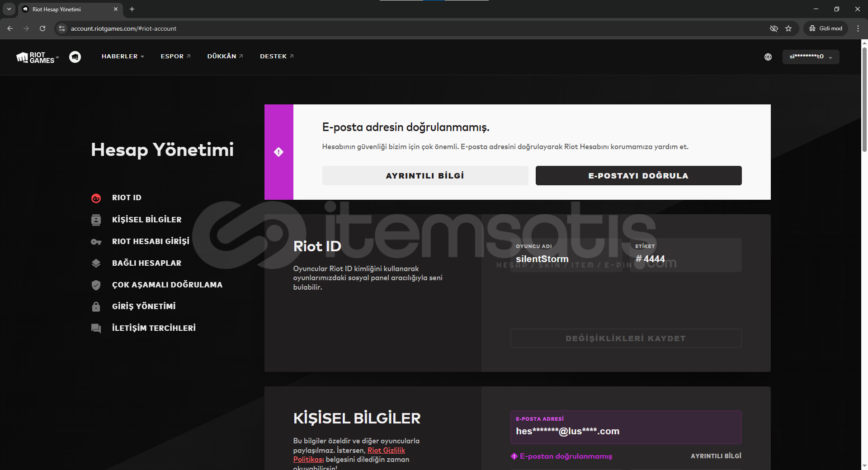Image resolution: width=868 pixels, height=470 pixels.
Task: Select KİŞİSEL BİLGİLER in the sidebar
Action: click(147, 220)
